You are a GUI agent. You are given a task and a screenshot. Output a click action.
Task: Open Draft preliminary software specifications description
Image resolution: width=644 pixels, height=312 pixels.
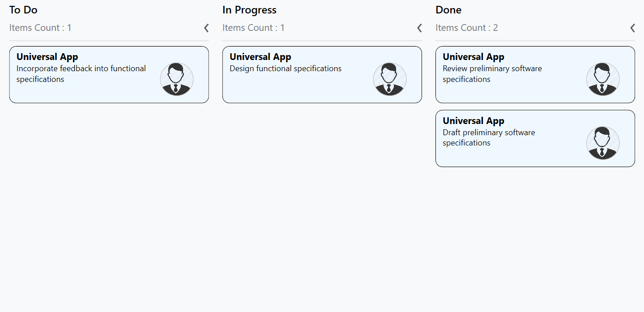(489, 138)
